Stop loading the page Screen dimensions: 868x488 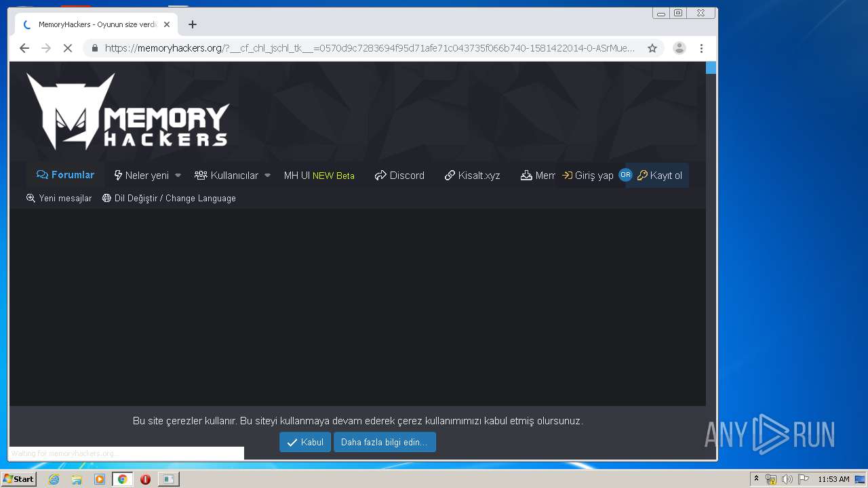[68, 48]
